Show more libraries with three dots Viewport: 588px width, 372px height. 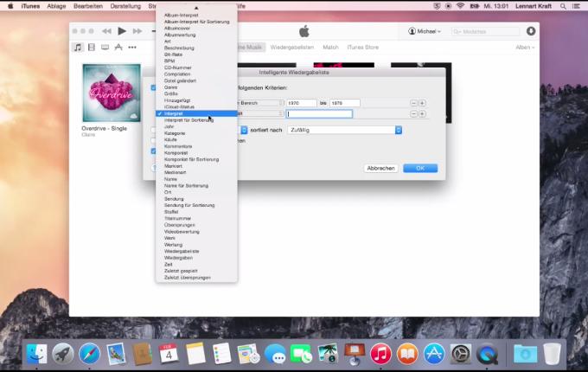tap(132, 48)
